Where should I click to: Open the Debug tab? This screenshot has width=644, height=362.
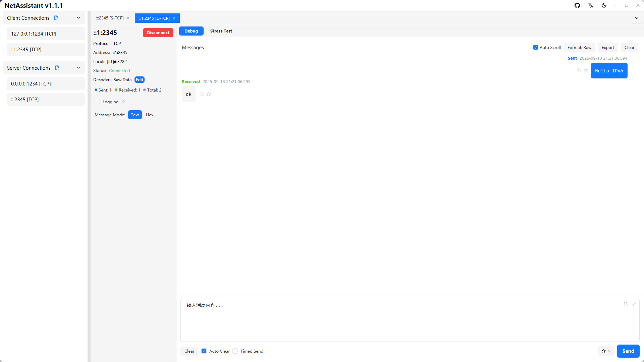pyautogui.click(x=191, y=31)
